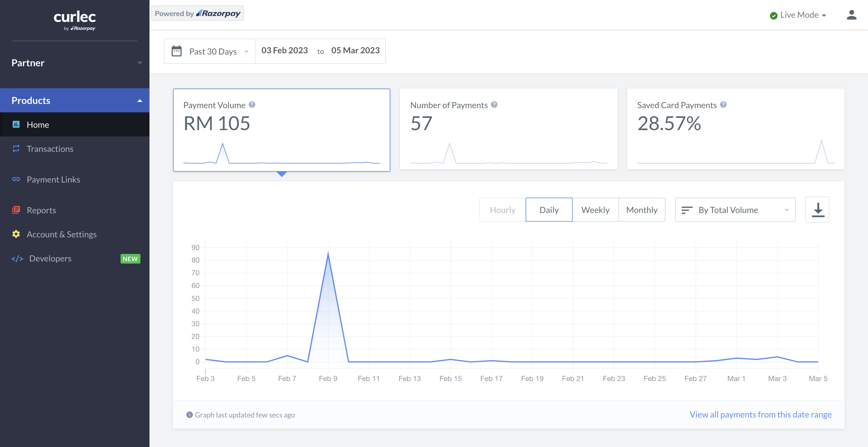Open the Past 30 Days dropdown
Screen dimensions: 868x447
[x=209, y=51]
